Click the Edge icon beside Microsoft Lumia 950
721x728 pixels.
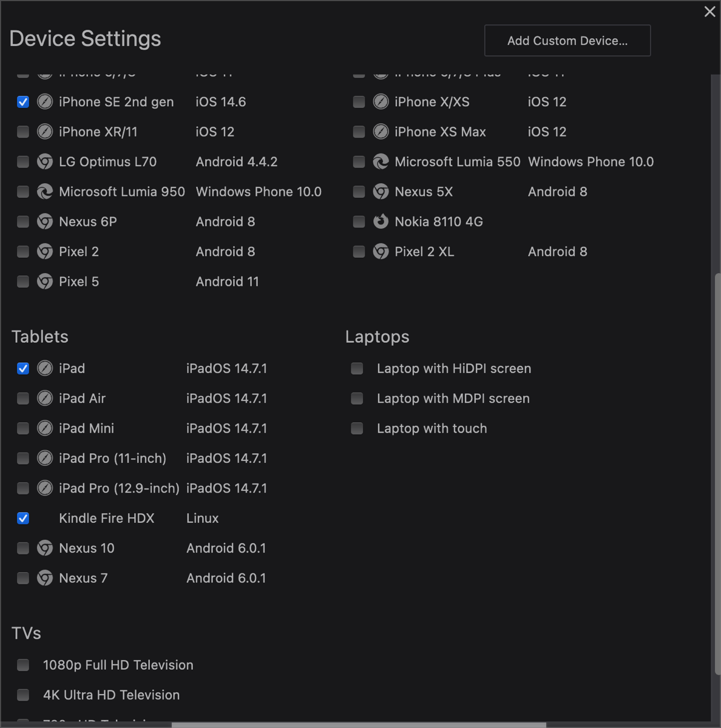point(45,192)
